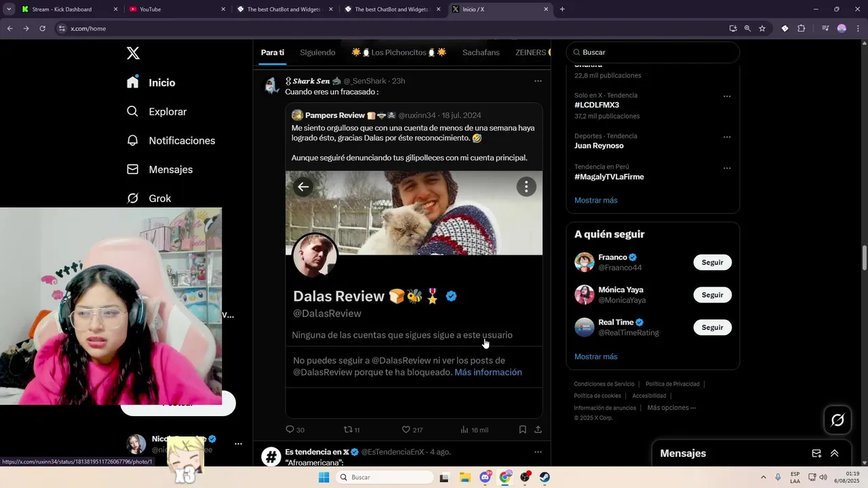868x488 pixels.
Task: Follow Fraanco with Seguir button
Action: [x=712, y=262]
